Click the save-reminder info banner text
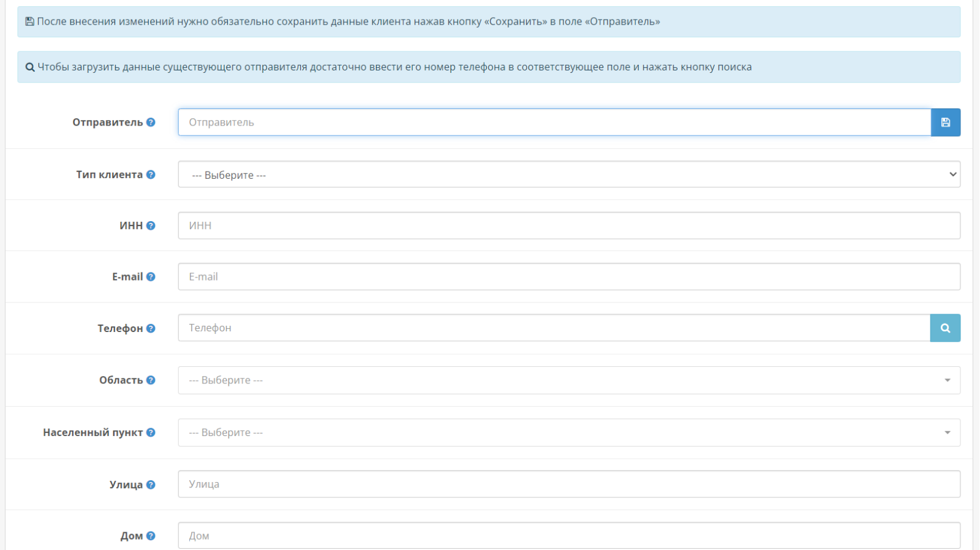The image size is (980, 550). pyautogui.click(x=349, y=21)
